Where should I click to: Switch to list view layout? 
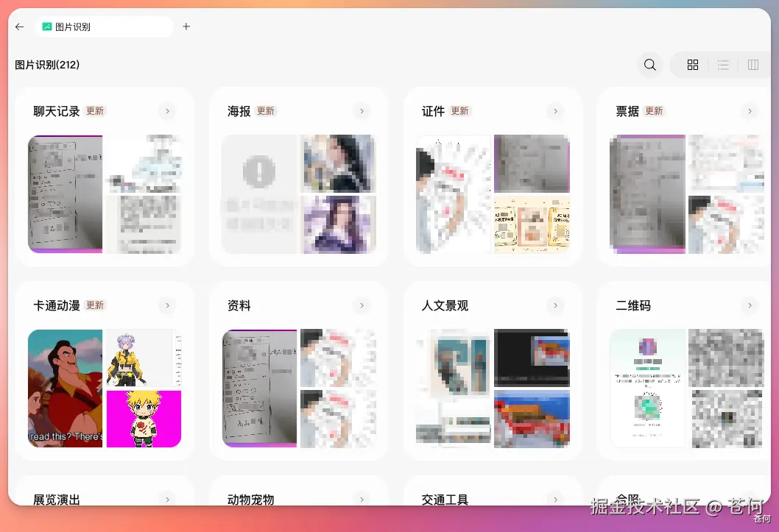(723, 65)
